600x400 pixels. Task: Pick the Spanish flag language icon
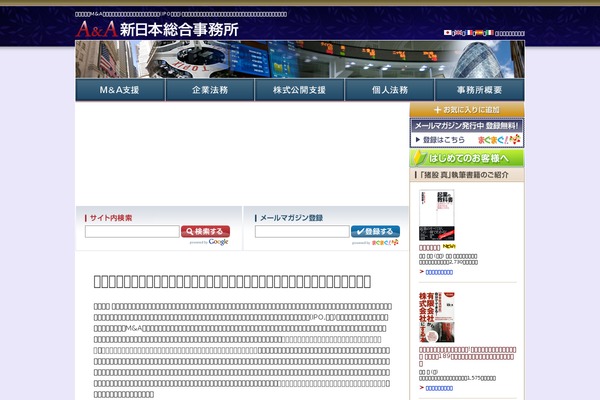point(479,33)
